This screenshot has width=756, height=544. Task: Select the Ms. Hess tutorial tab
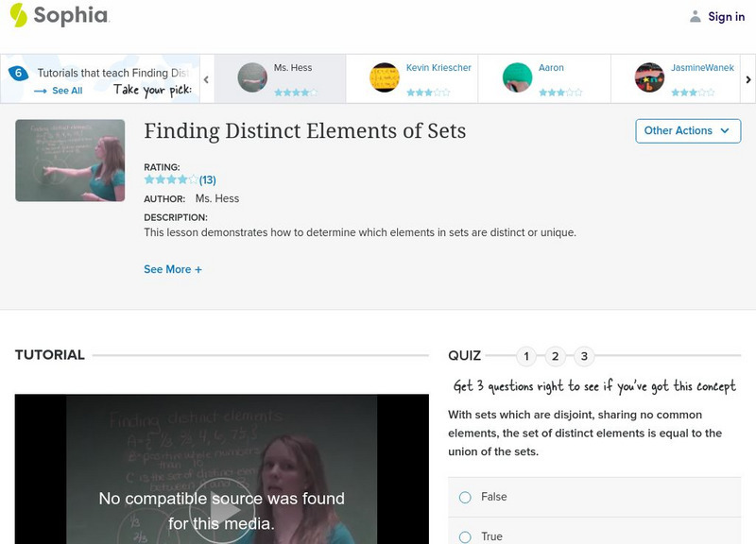[280, 78]
